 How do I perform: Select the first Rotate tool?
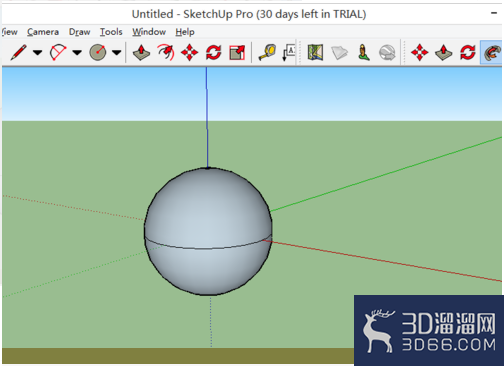click(213, 52)
